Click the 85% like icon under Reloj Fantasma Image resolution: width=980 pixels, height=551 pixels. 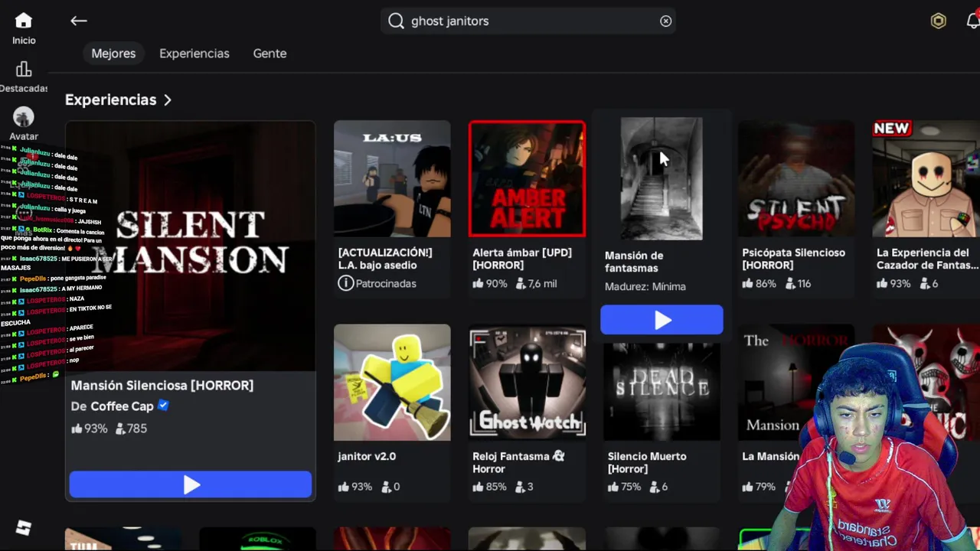(x=478, y=487)
